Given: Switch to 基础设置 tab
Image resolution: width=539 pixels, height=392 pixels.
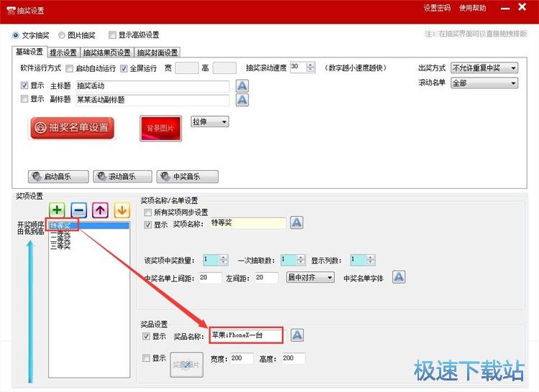Looking at the screenshot, I should [29, 52].
